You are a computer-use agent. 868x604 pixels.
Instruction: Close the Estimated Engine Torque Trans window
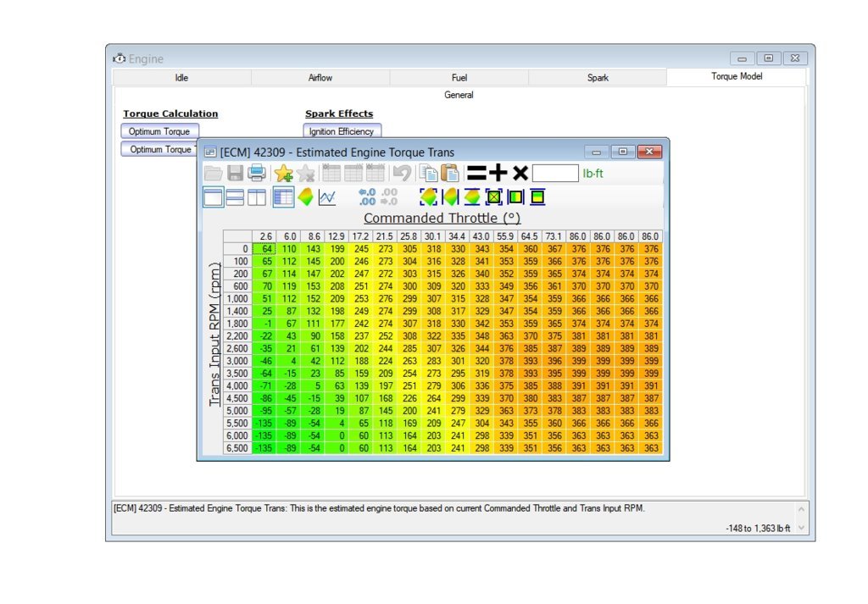[649, 152]
